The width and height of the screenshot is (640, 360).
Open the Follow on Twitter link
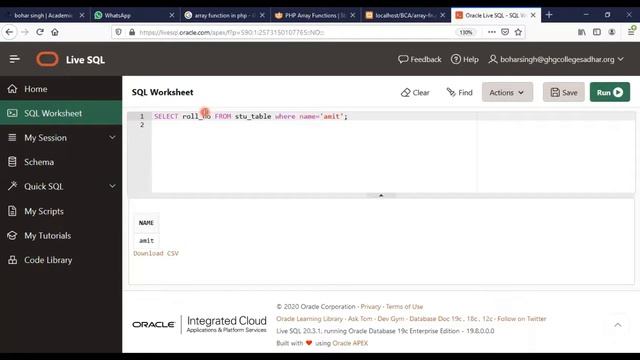pos(522,319)
